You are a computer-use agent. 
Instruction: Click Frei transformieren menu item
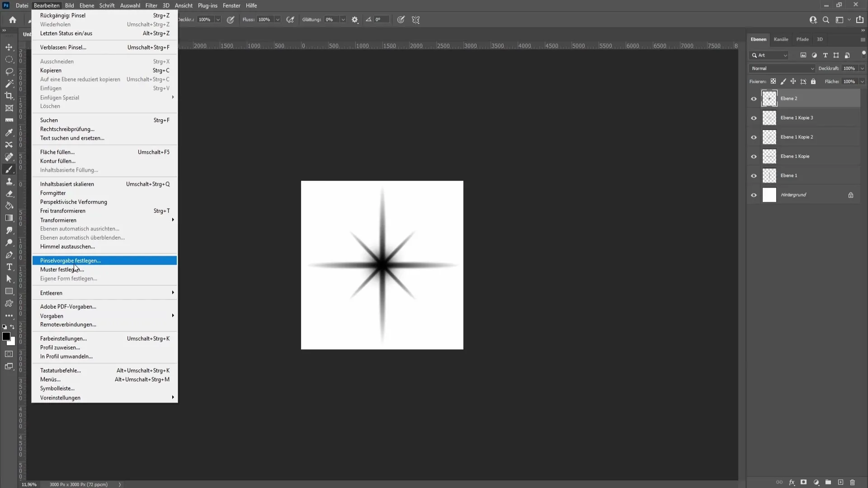62,210
